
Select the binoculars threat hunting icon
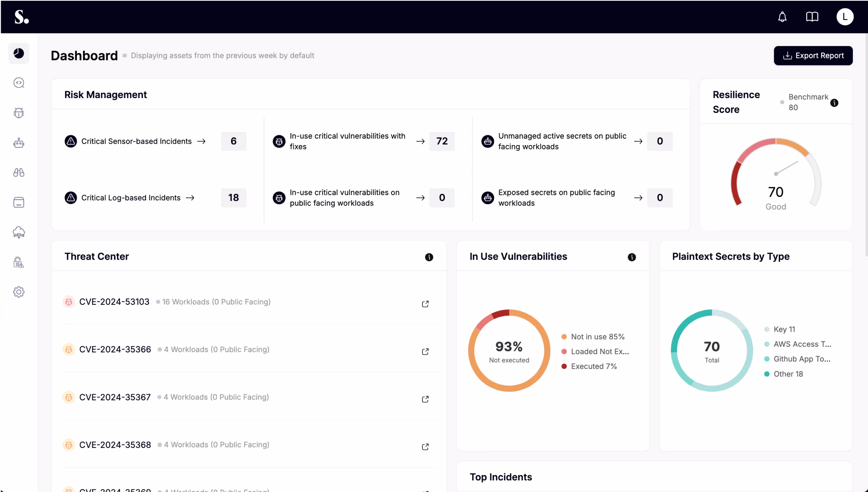pyautogui.click(x=18, y=173)
